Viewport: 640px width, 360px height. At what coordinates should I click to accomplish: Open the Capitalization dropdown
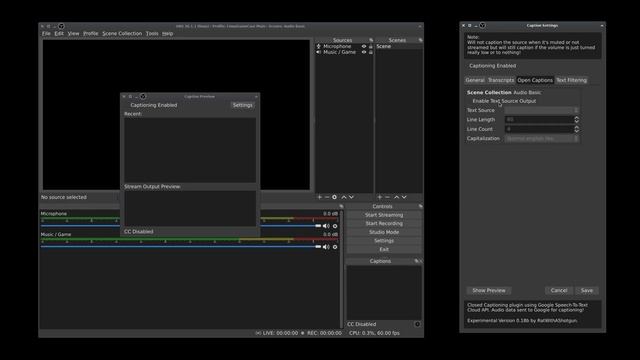click(542, 139)
